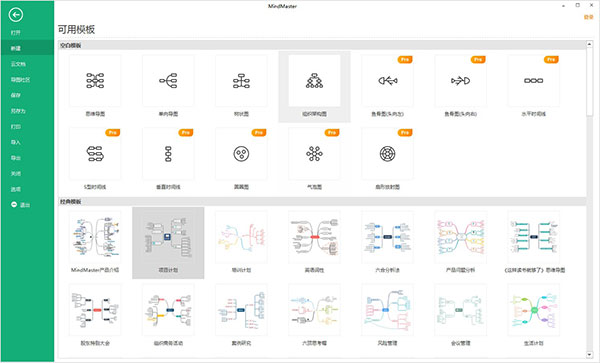Screen dimensions: 600x363
Task: Click the 退出 exit icon in sidebar
Action: click(x=14, y=205)
